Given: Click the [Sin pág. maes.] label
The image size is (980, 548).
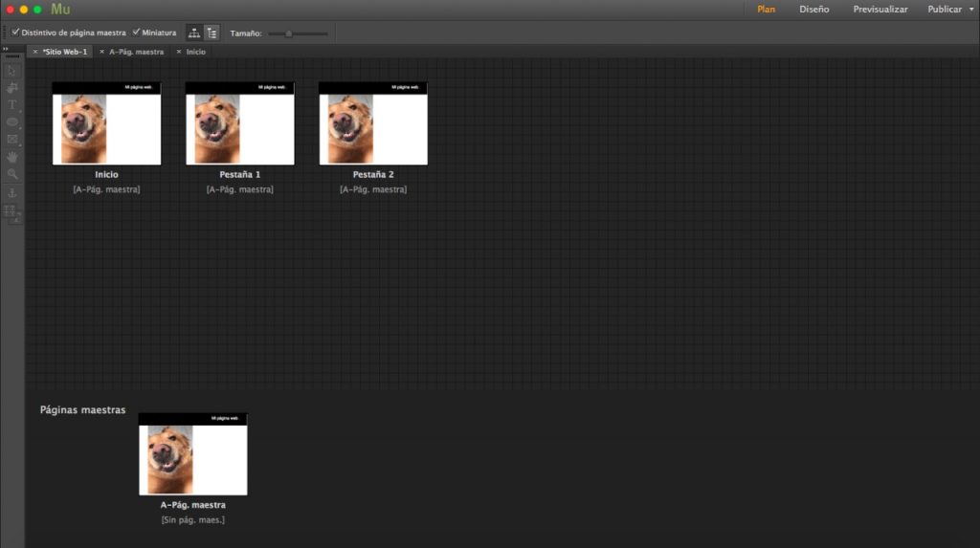Looking at the screenshot, I should (x=193, y=520).
